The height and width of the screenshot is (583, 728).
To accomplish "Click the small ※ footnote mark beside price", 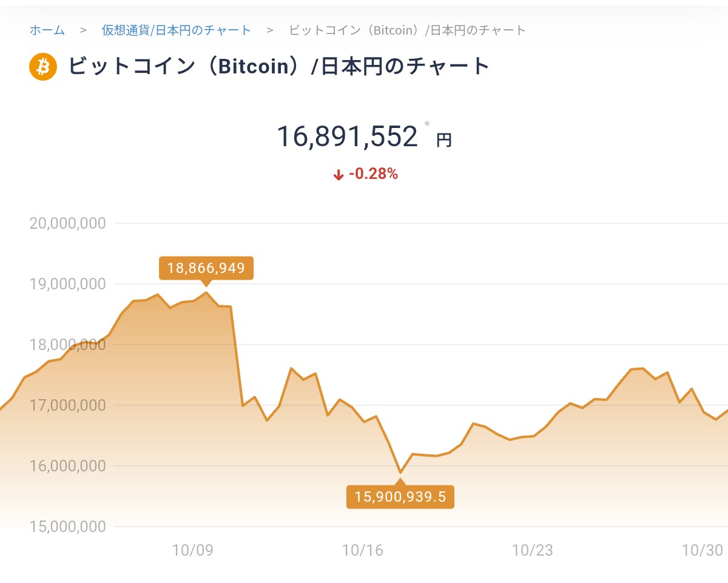I will (427, 124).
